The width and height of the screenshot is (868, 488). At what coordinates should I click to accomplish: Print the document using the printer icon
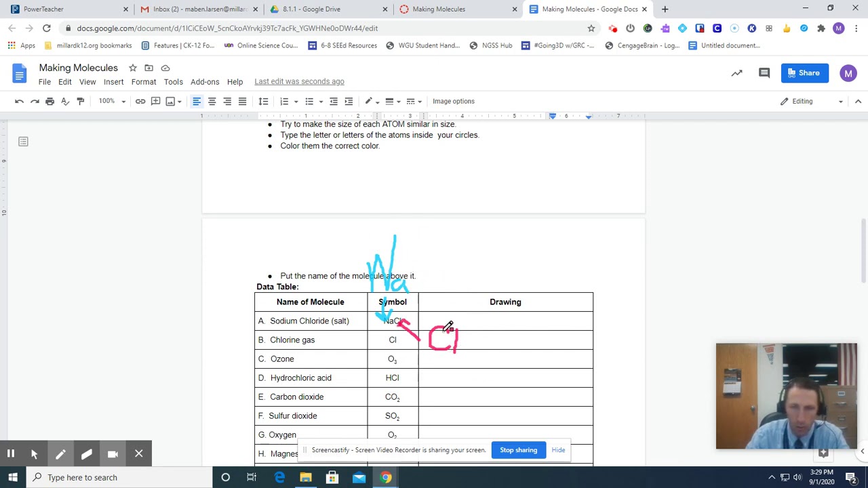point(50,101)
